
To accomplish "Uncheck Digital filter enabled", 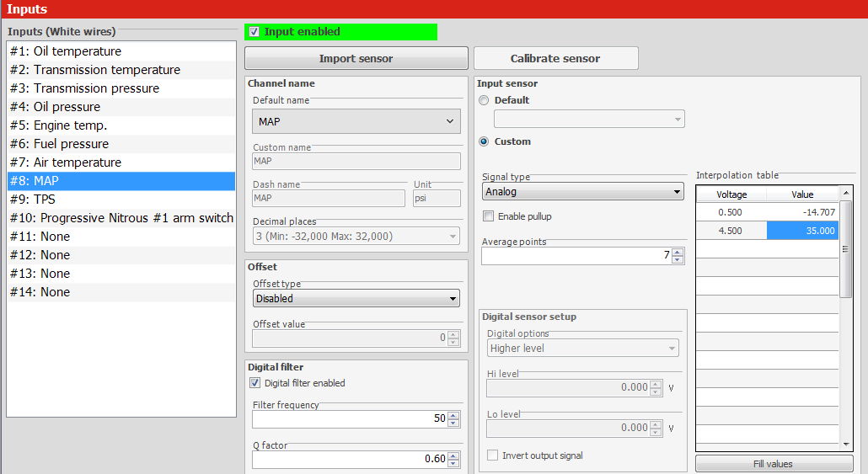I will click(255, 383).
